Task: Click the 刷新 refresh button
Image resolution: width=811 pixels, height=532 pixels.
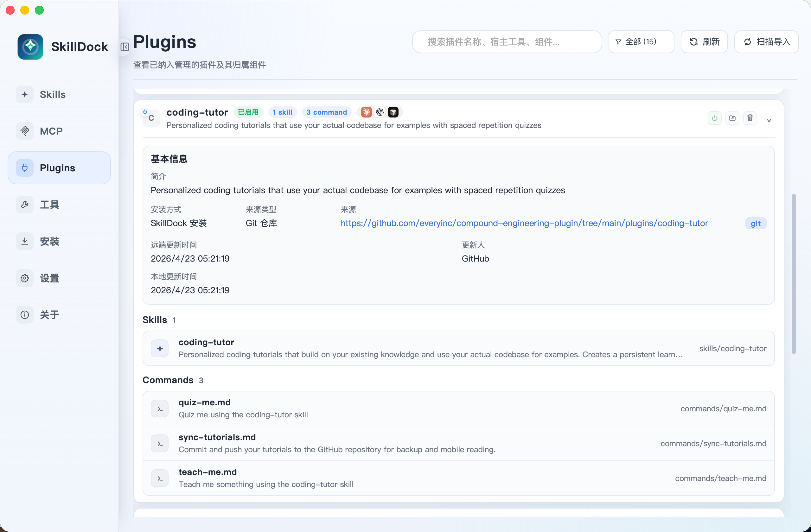Action: [x=704, y=42]
